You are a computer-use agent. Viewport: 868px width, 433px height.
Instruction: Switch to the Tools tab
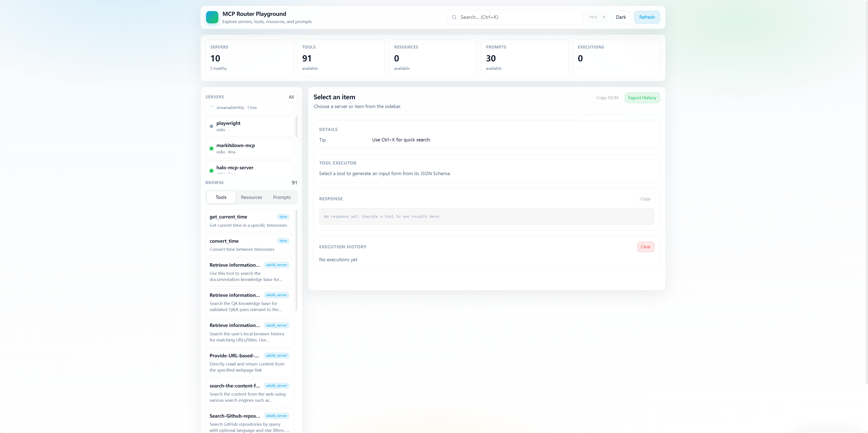click(221, 197)
